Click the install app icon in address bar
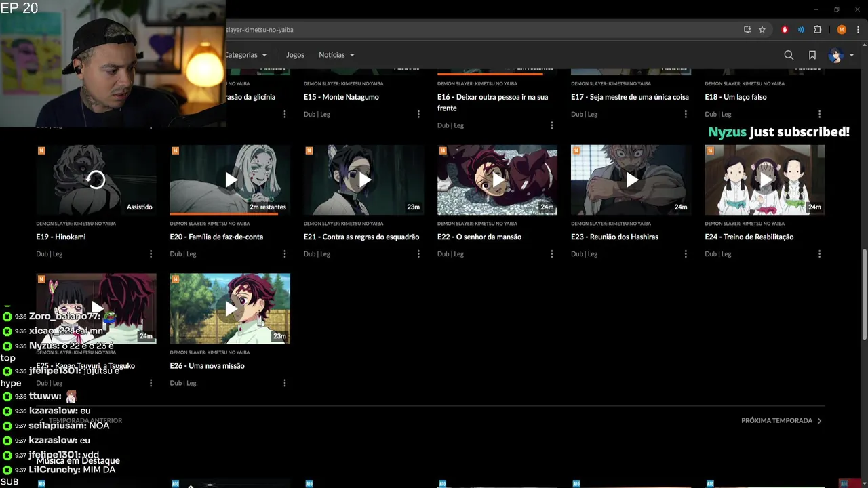Image resolution: width=868 pixels, height=488 pixels. pyautogui.click(x=747, y=30)
